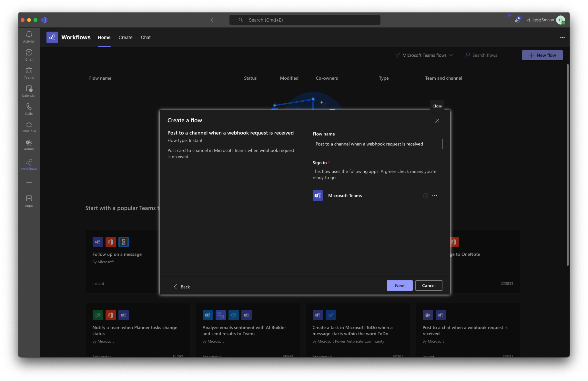
Task: Focus the Search (Cmd+E) box
Action: coord(305,20)
